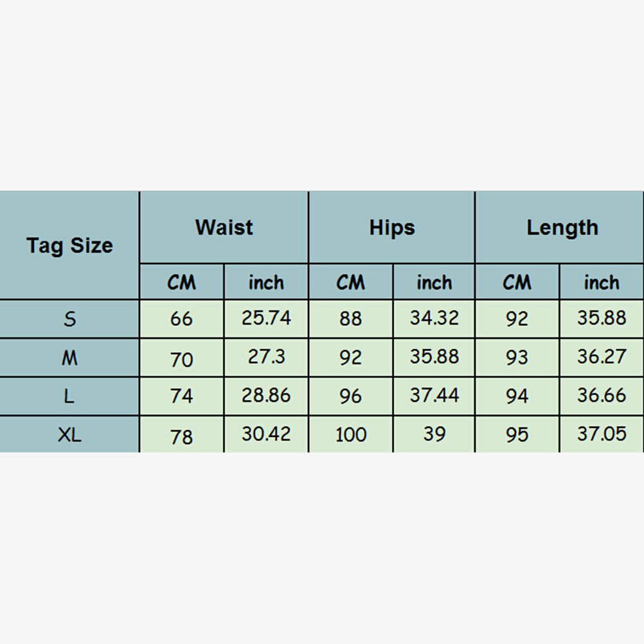The width and height of the screenshot is (644, 644).
Task: Click the Tag Size header cell
Action: coord(69,246)
